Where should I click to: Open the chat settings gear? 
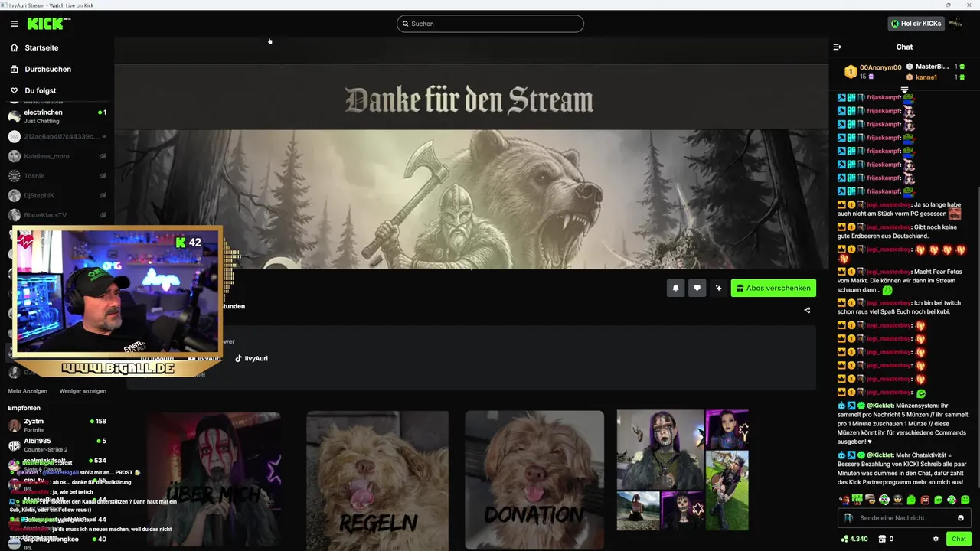click(x=936, y=539)
